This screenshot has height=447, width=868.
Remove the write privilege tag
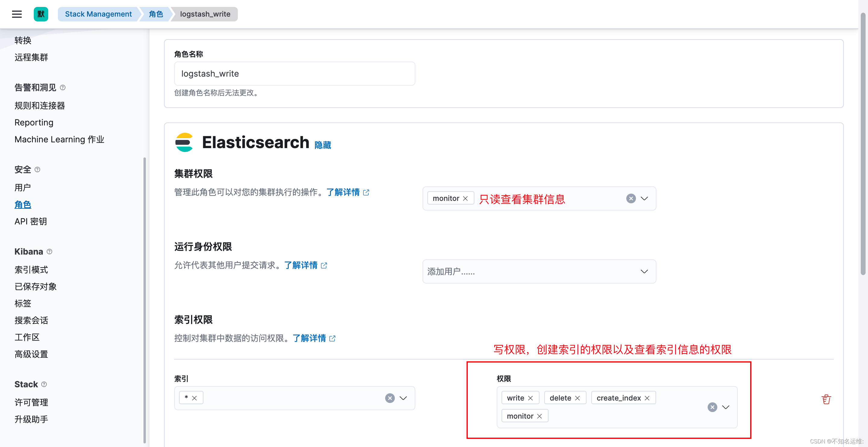[530, 398]
